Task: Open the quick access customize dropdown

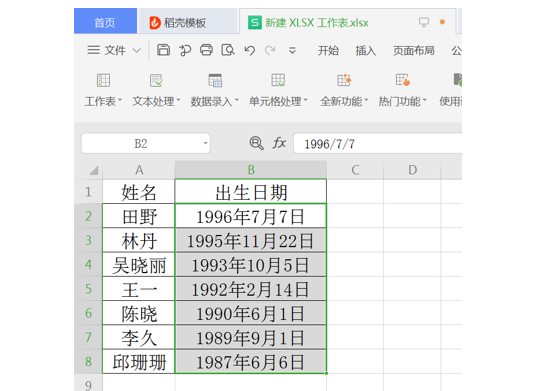Action: click(292, 51)
